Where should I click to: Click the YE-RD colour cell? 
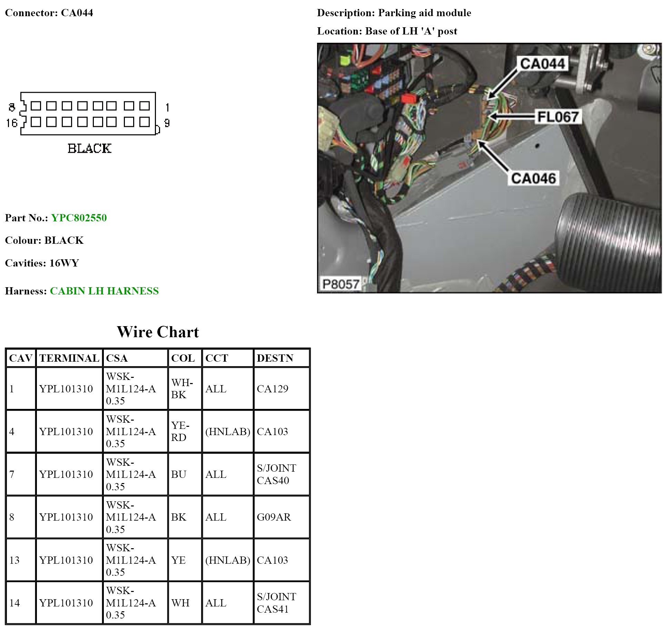180,431
